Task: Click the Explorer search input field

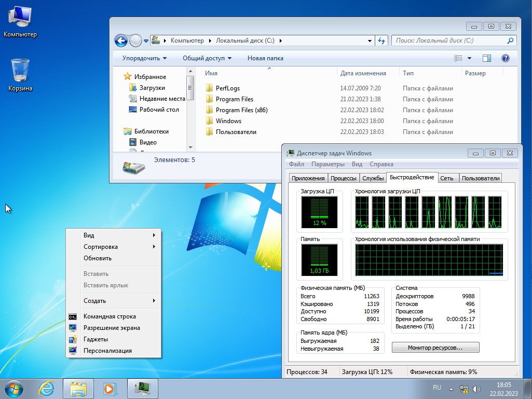Action: [x=449, y=41]
